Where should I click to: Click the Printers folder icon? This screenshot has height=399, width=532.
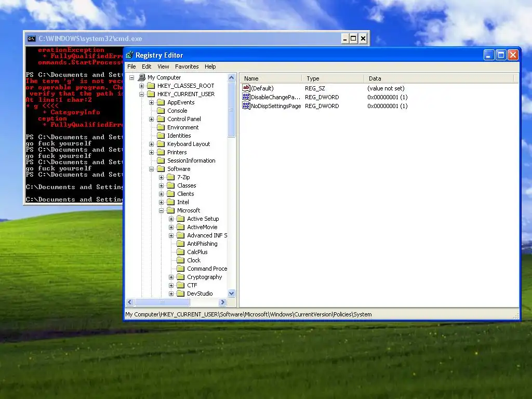tap(161, 152)
